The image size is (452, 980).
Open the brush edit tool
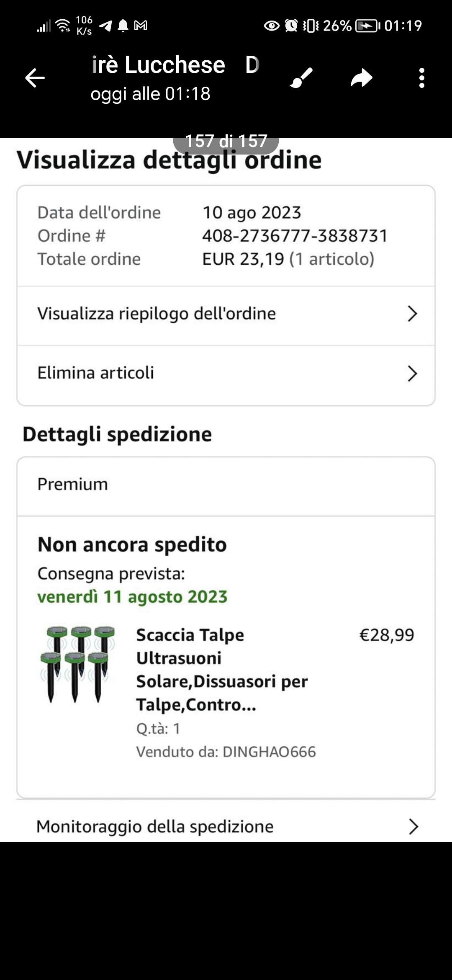point(301,78)
